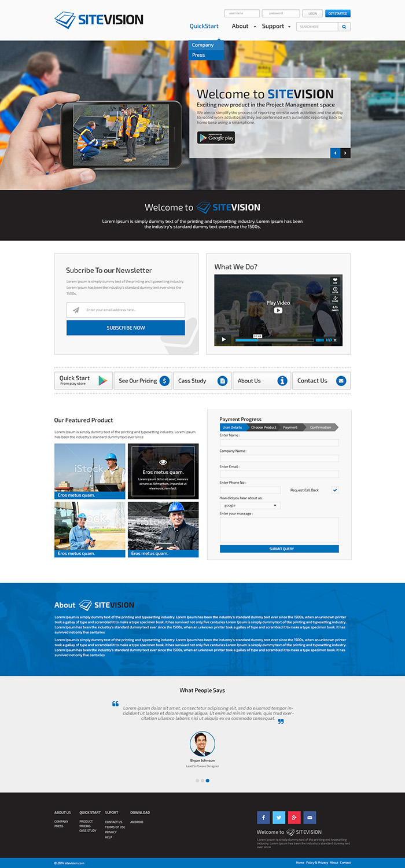Click the password input field
Image resolution: width=405 pixels, height=868 pixels.
coord(281,13)
